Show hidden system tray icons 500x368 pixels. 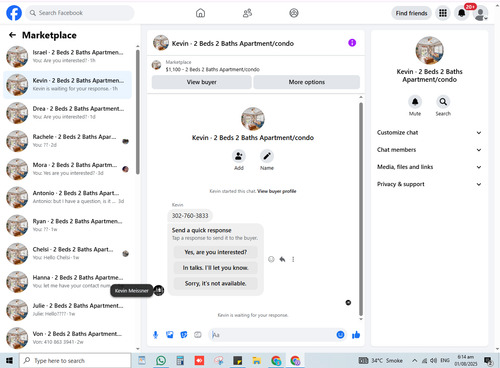[x=414, y=360]
